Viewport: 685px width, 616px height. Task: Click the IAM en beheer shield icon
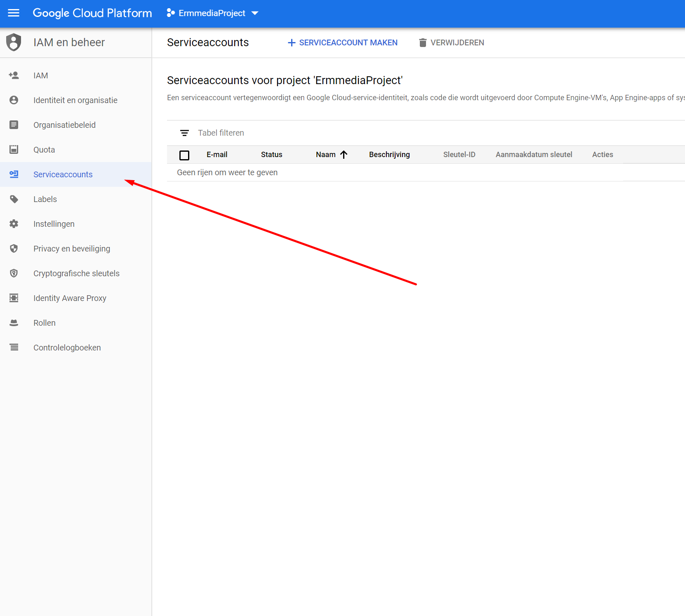[14, 42]
